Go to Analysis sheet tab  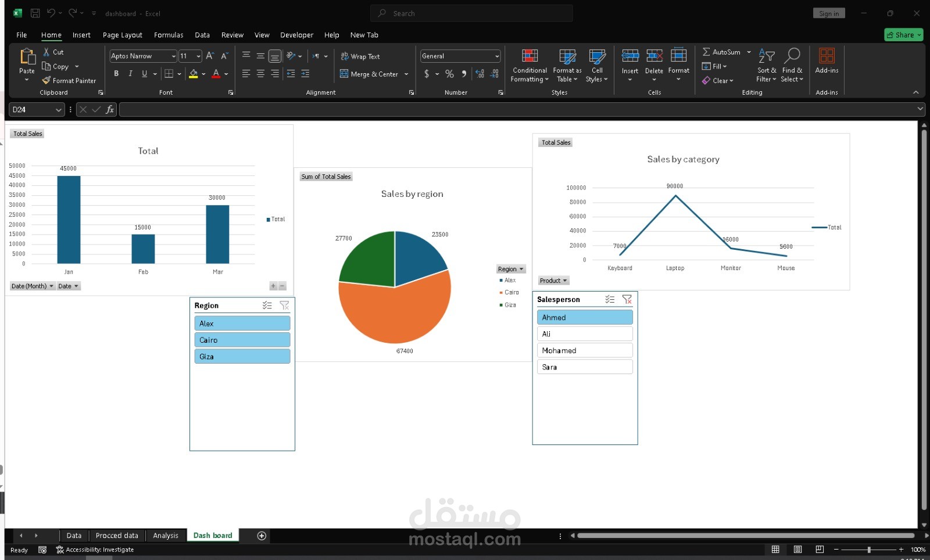pyautogui.click(x=166, y=536)
